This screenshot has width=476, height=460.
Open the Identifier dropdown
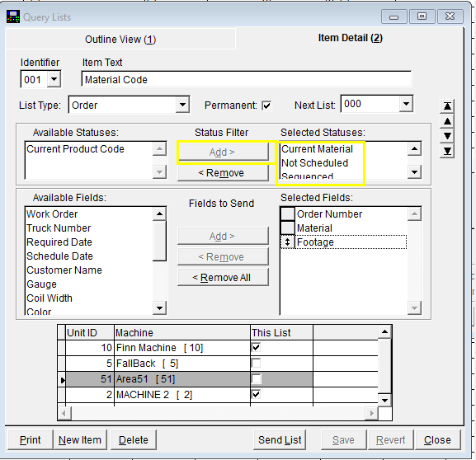(x=54, y=79)
